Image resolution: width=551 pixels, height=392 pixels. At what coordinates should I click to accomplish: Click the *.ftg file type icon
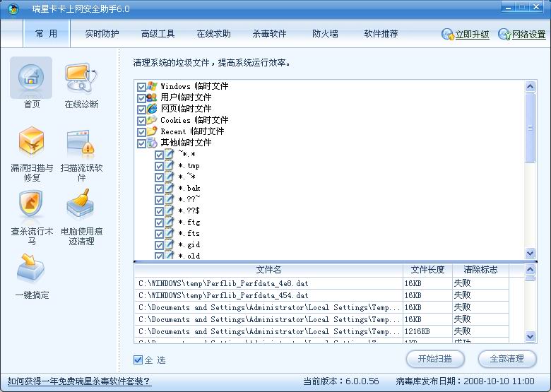[x=170, y=222]
